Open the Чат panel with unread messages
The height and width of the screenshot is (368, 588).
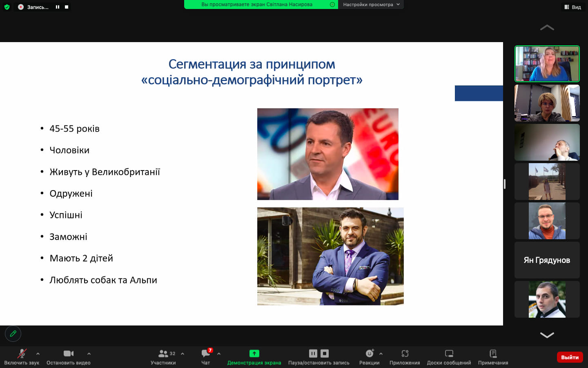pyautogui.click(x=206, y=357)
